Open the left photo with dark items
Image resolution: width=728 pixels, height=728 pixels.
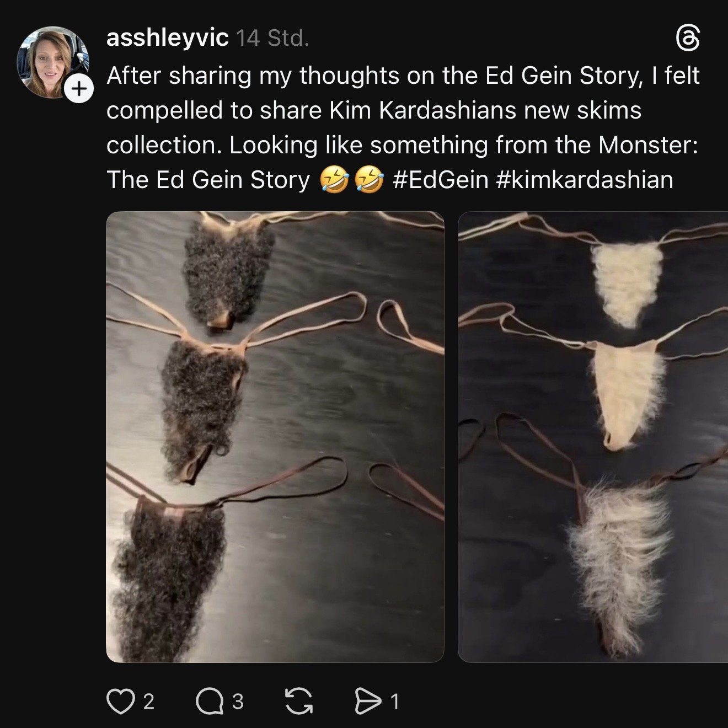coord(275,436)
